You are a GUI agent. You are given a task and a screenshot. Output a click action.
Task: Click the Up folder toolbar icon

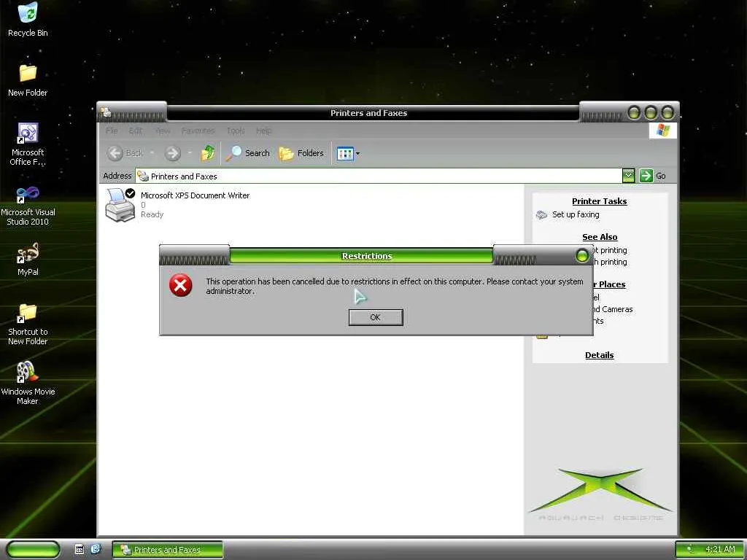coord(208,153)
